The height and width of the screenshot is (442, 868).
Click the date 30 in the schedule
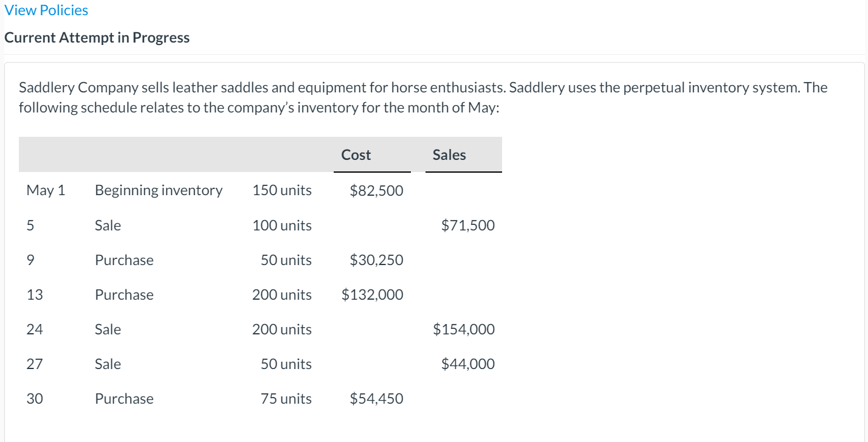[35, 399]
